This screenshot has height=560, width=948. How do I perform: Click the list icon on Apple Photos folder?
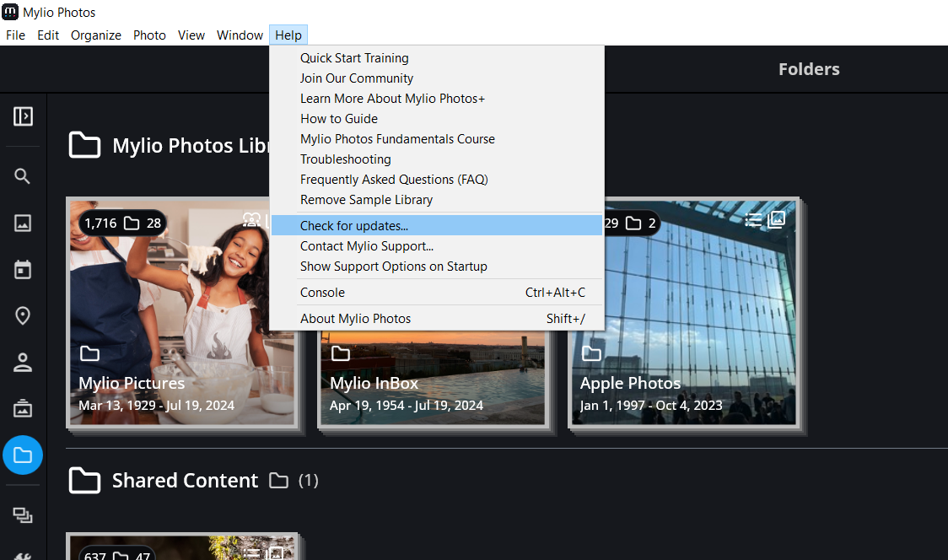753,220
